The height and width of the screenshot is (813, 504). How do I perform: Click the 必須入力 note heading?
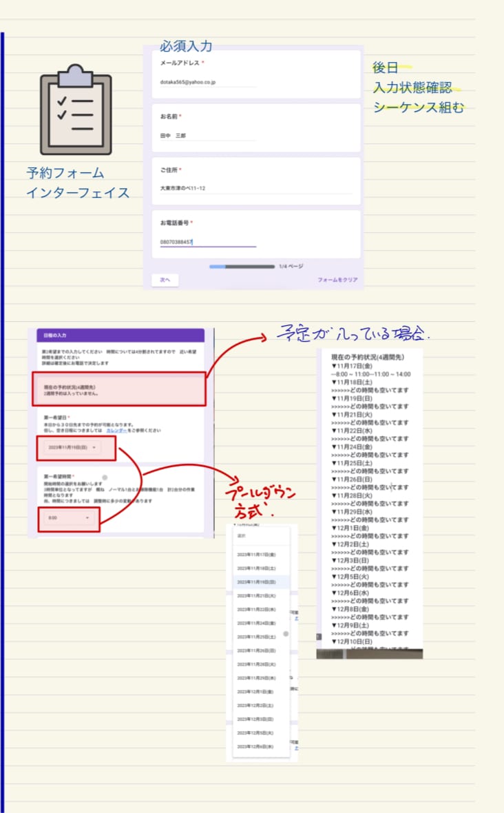tap(186, 46)
